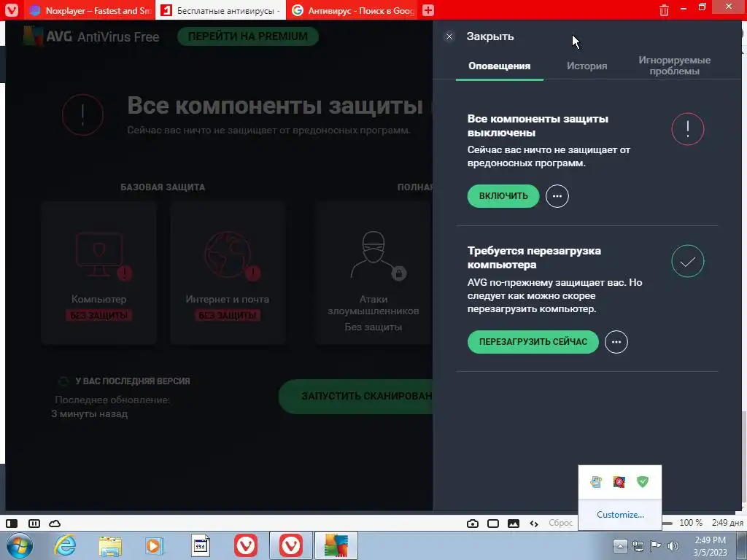The height and width of the screenshot is (560, 747).
Task: Click the red exclamation alert icon in notifications
Action: click(687, 129)
